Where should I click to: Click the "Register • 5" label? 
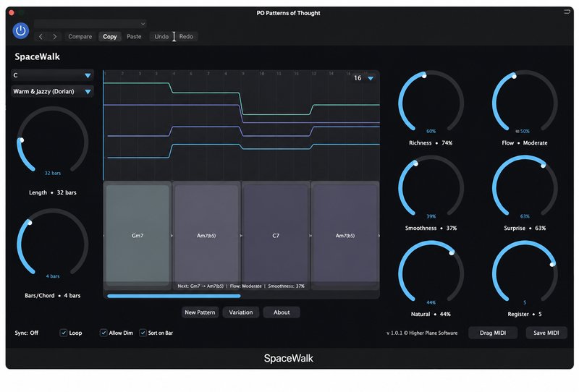[525, 314]
